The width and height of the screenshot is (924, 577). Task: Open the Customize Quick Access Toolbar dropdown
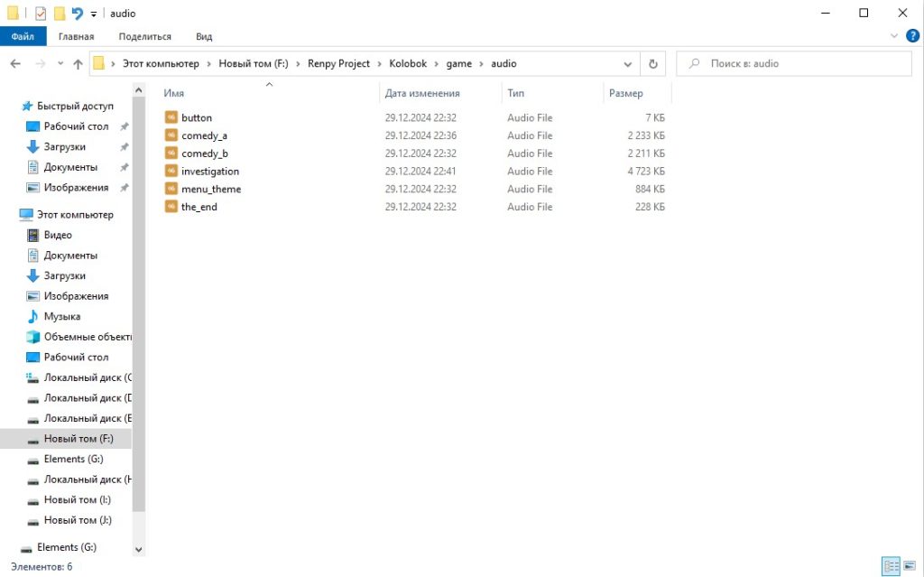[93, 14]
